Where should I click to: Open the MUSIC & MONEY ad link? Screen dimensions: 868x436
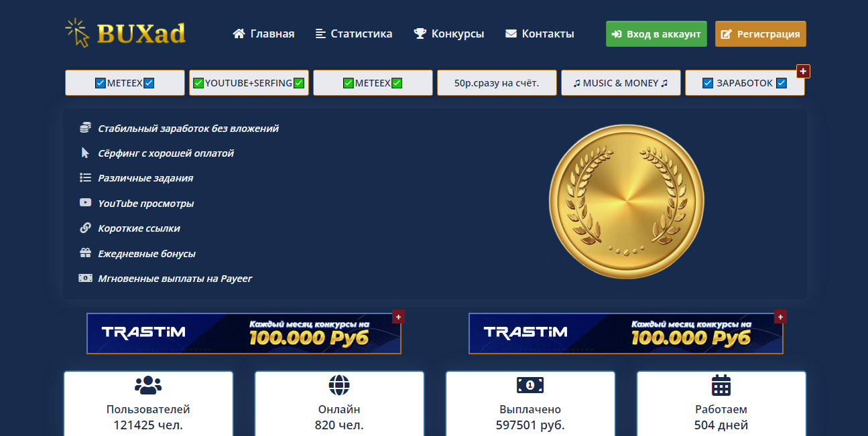point(621,83)
